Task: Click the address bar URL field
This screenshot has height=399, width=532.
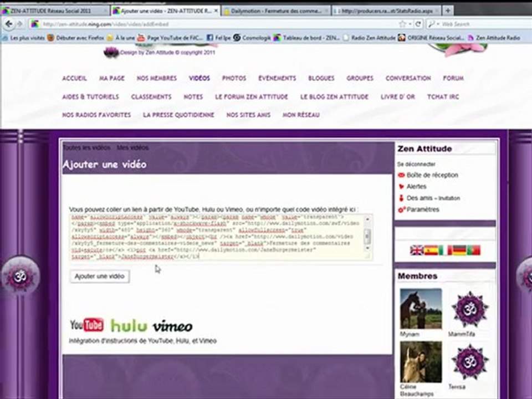Action: click(x=217, y=24)
